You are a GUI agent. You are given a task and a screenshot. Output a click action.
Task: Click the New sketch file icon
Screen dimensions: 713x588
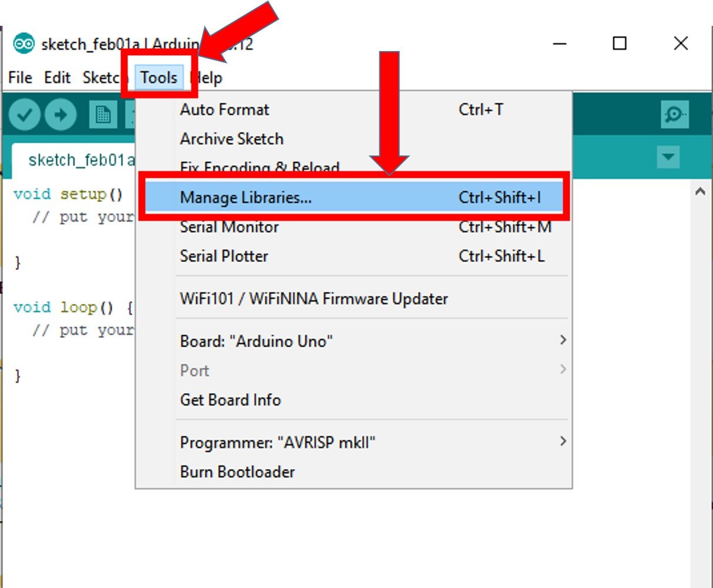point(103,114)
